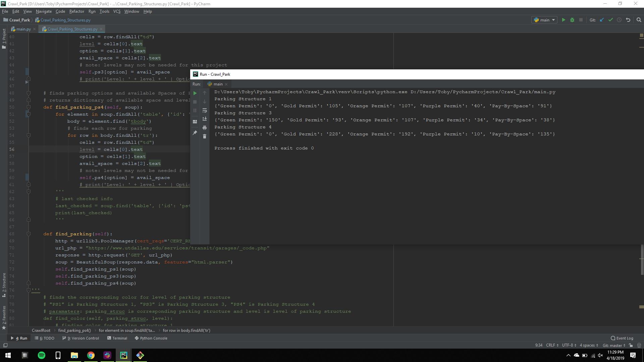Click the Debug bug icon in toolbar

pyautogui.click(x=572, y=20)
